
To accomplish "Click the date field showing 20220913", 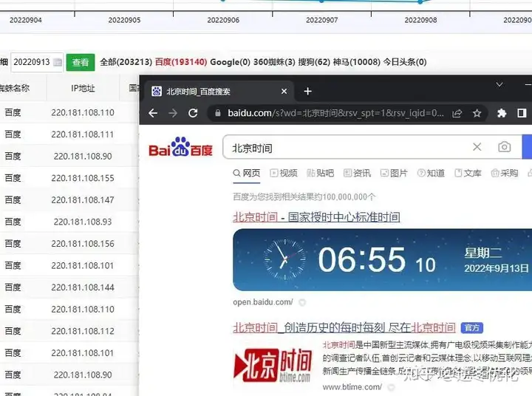I will coord(37,62).
